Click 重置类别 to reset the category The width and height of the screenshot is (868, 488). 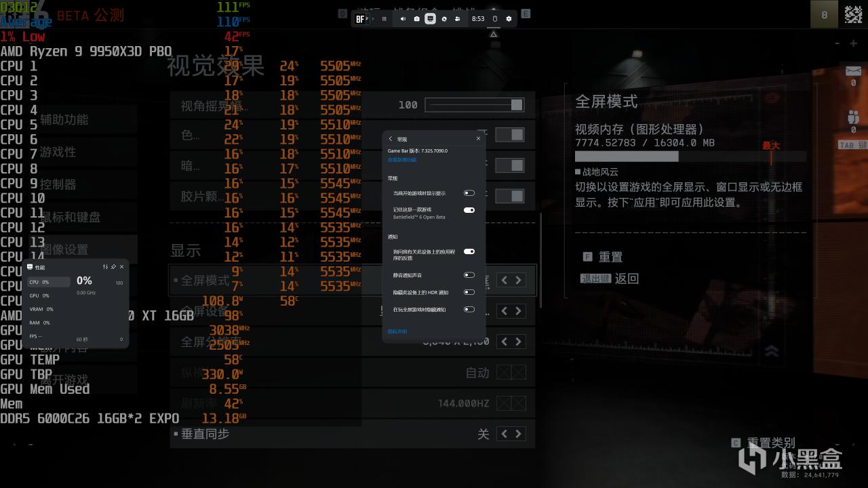coord(771,443)
